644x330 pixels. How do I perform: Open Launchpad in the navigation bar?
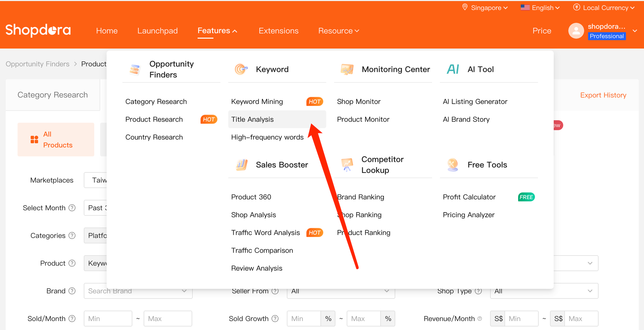click(157, 31)
